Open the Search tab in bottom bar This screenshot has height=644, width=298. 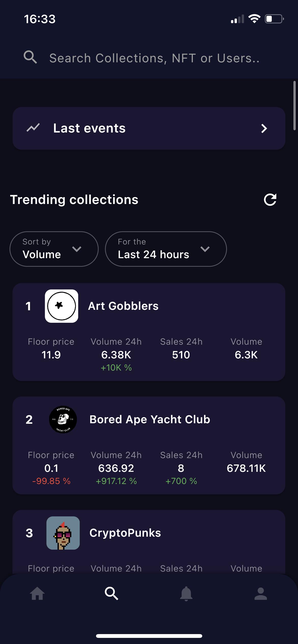coord(112,594)
